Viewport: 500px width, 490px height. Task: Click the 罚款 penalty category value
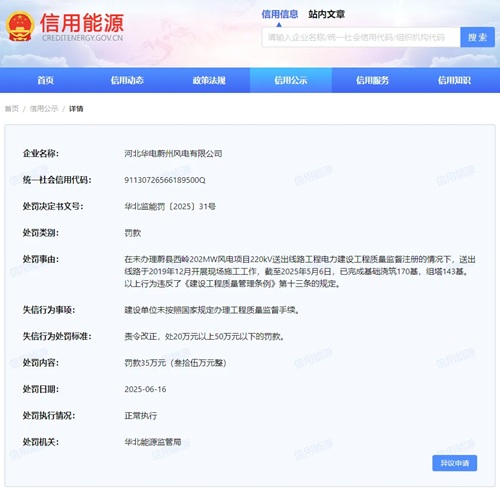pyautogui.click(x=133, y=233)
